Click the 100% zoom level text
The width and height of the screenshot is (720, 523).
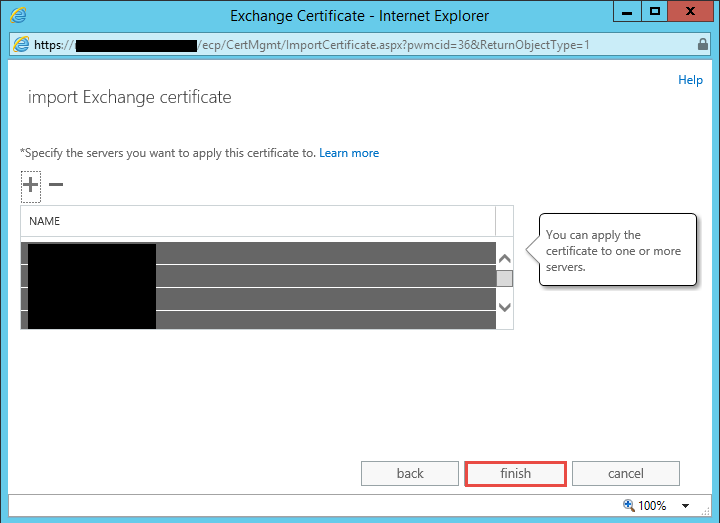pos(652,506)
